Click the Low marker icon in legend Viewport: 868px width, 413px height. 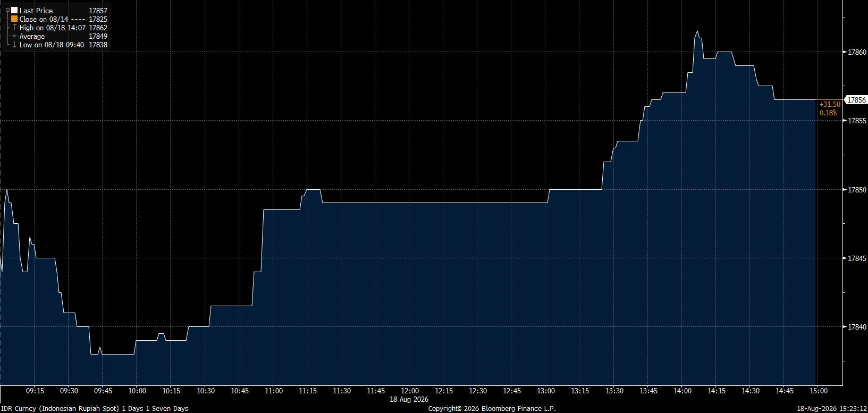14,45
